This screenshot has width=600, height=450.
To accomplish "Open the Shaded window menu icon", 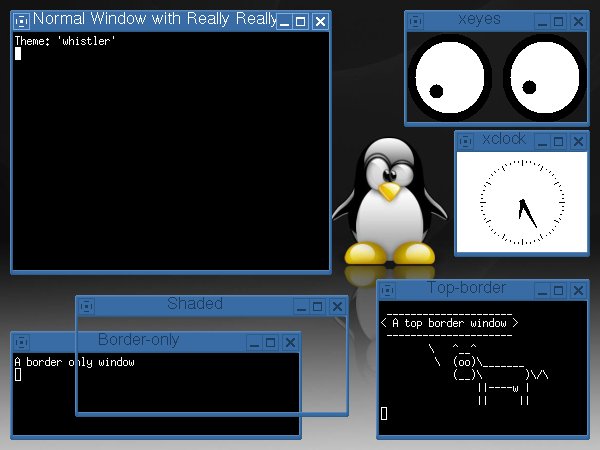I will 86,306.
